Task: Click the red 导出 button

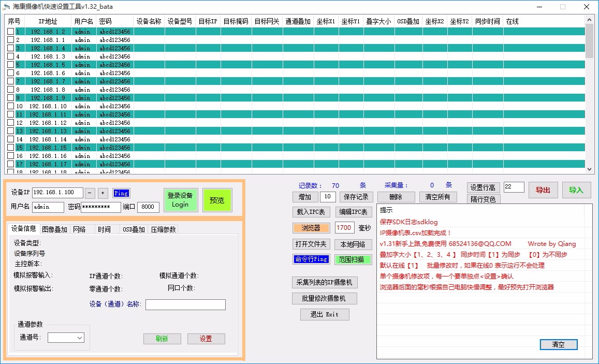Action: tap(543, 190)
